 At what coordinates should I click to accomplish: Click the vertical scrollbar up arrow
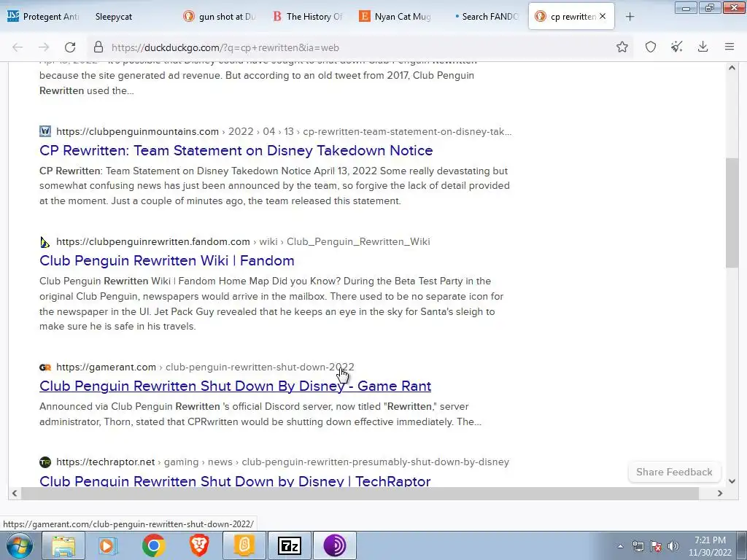click(732, 68)
